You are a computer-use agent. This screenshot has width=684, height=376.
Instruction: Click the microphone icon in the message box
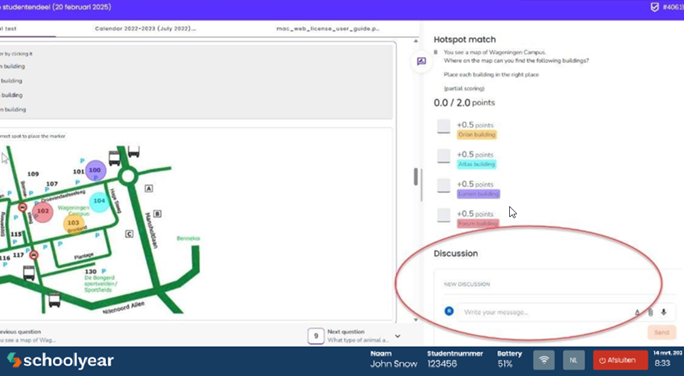pos(663,312)
